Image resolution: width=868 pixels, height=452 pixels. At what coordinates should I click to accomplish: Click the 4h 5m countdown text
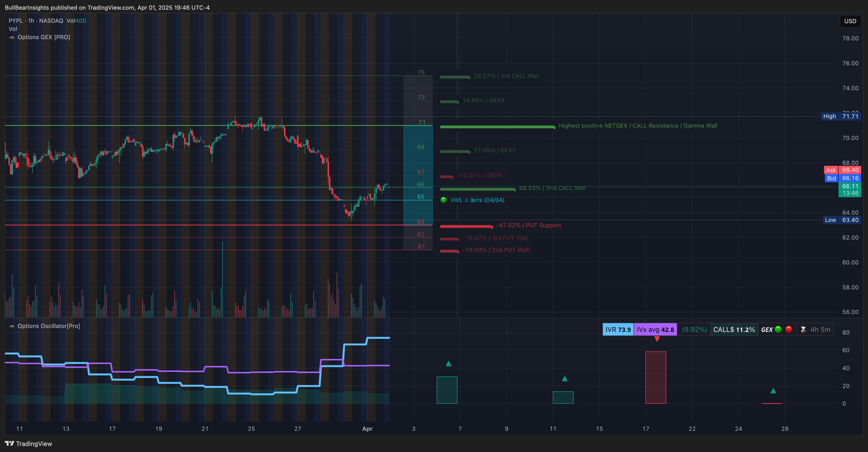[821, 329]
